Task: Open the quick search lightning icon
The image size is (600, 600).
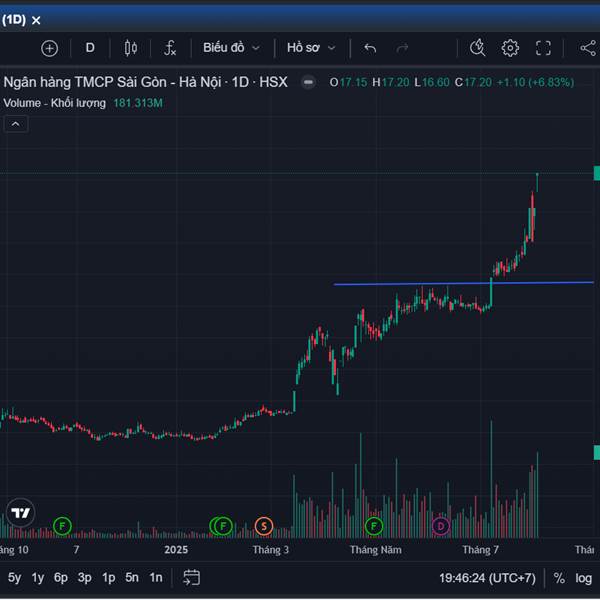Action: pos(477,48)
